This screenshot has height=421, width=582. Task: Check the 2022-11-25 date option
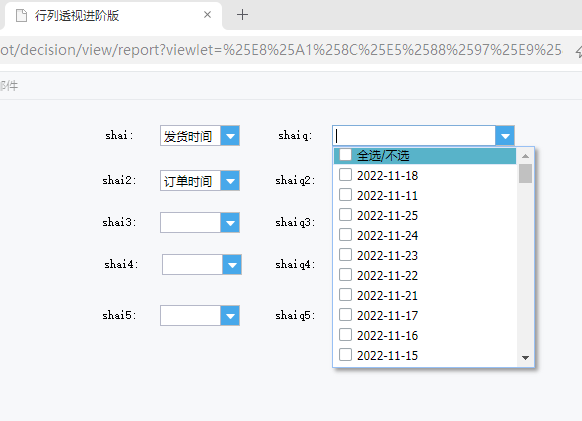(x=345, y=215)
